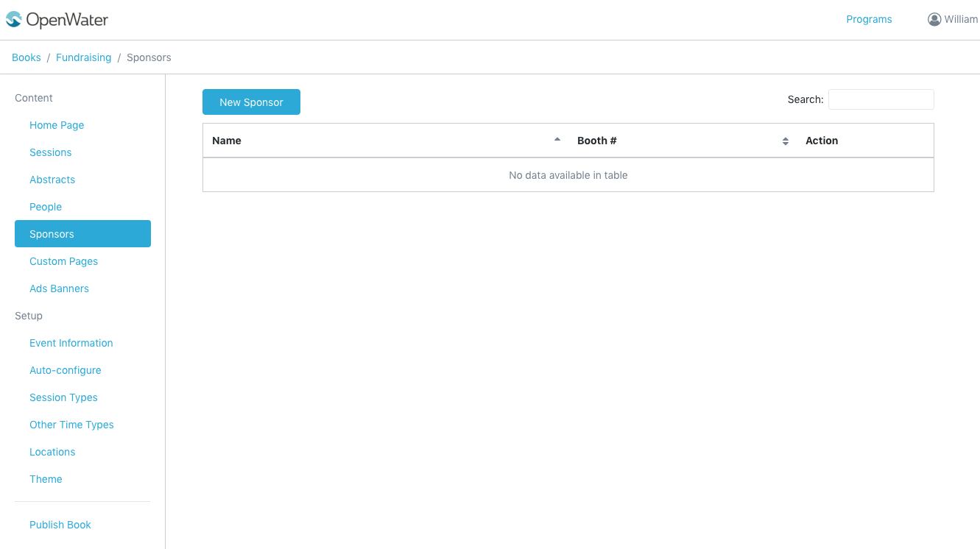980x549 pixels.
Task: Open Ads Banners in sidebar
Action: coord(59,288)
